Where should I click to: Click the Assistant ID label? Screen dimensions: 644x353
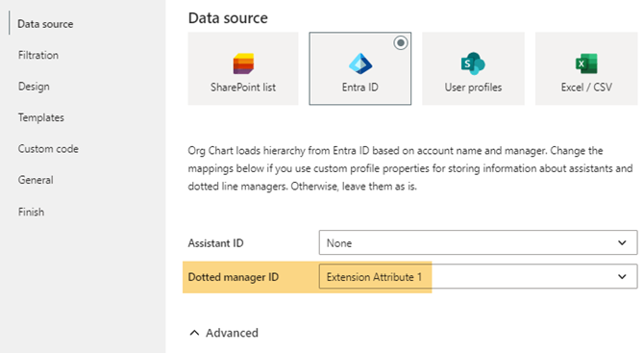(x=215, y=242)
